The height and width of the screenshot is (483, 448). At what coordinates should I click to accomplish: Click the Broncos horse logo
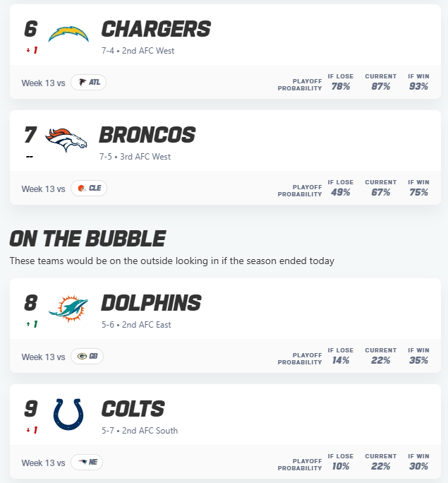pos(66,139)
